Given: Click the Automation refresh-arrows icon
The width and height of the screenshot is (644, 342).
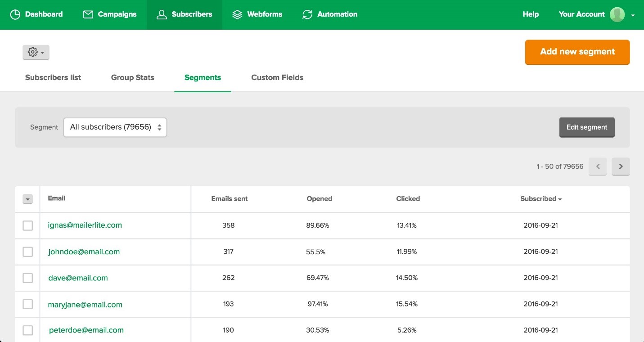Looking at the screenshot, I should [x=307, y=14].
